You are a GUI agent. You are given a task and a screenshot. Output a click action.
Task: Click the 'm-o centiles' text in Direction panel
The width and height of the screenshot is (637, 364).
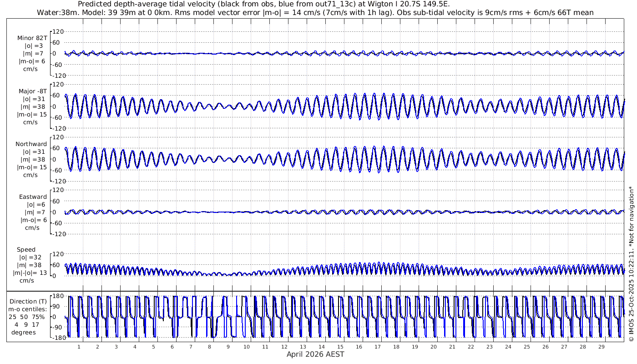point(30,309)
